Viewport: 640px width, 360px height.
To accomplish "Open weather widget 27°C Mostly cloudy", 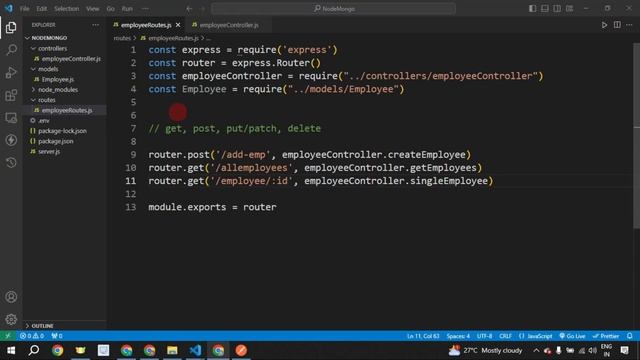I will pos(485,350).
